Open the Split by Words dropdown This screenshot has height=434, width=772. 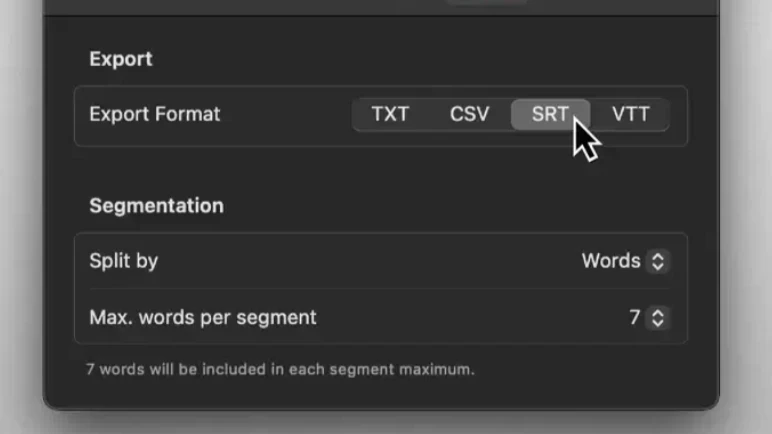pyautogui.click(x=625, y=261)
